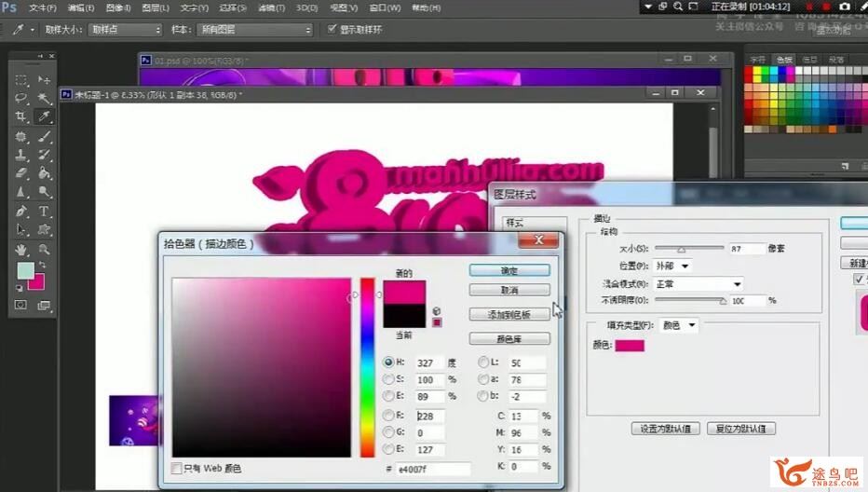
Task: Open the 文字(Y) menu
Action: click(195, 7)
